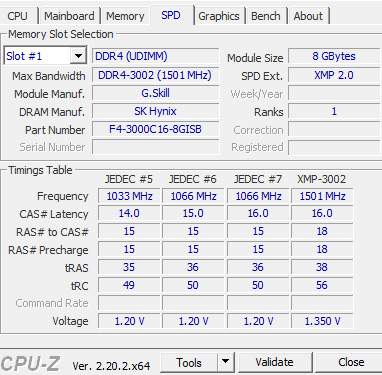Click the 1501 MHz frequency cell
This screenshot has width=382, height=375.
(x=322, y=196)
